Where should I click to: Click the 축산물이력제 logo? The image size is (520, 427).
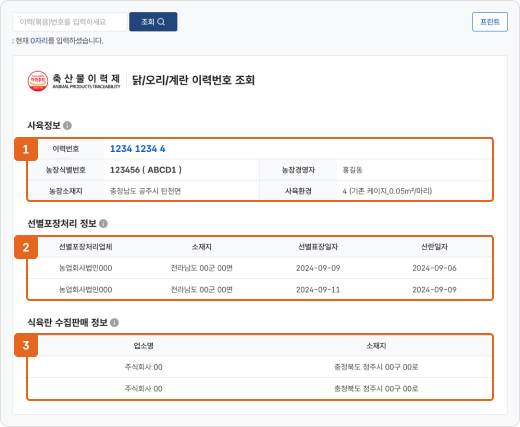[x=74, y=81]
